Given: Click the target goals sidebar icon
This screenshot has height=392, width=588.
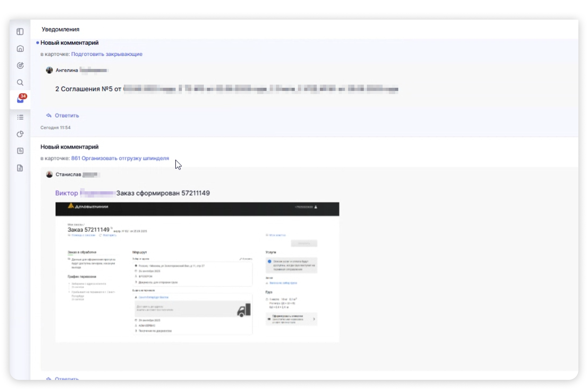Looking at the screenshot, I should (20, 65).
